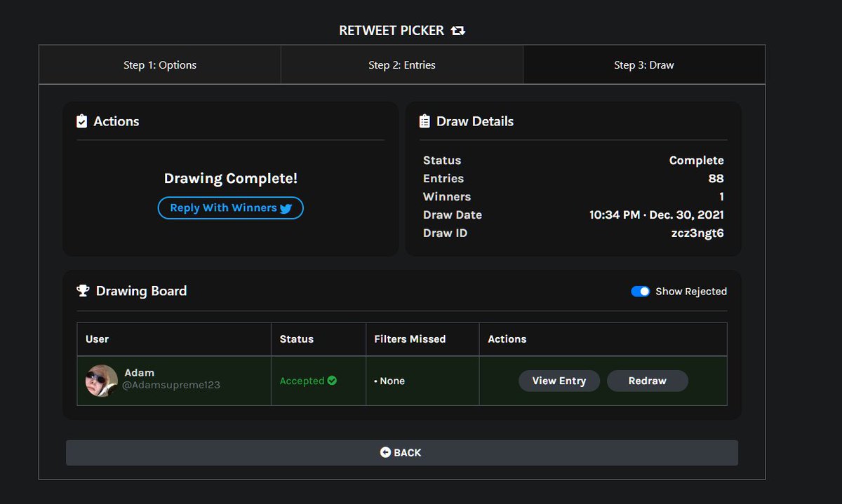The image size is (842, 504).
Task: Click the Status column header in Drawing Board
Action: [x=297, y=339]
